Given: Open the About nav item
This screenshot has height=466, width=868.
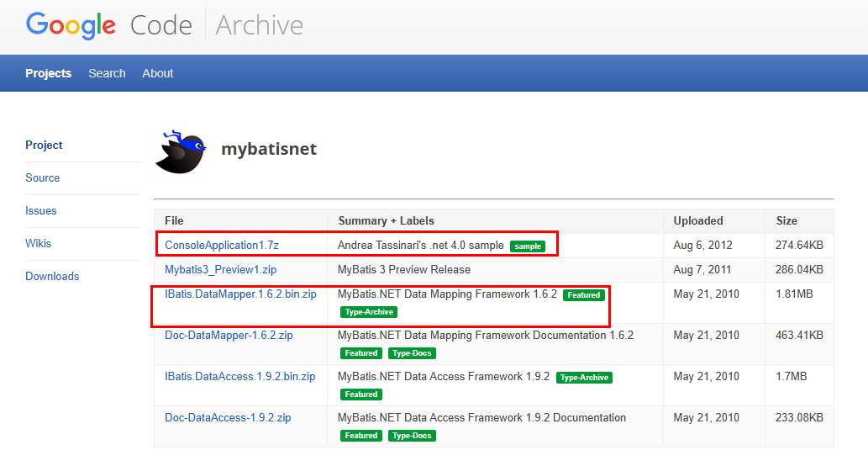Looking at the screenshot, I should point(158,73).
